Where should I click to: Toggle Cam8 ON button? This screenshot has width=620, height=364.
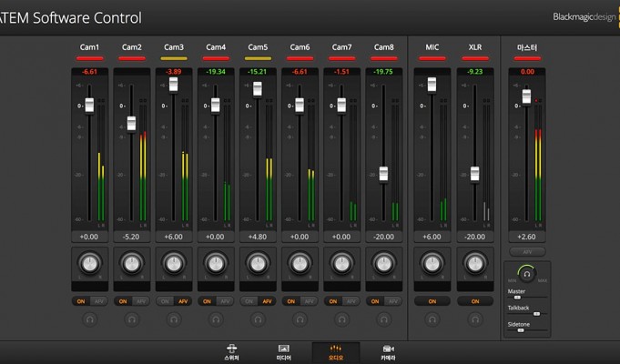click(375, 301)
